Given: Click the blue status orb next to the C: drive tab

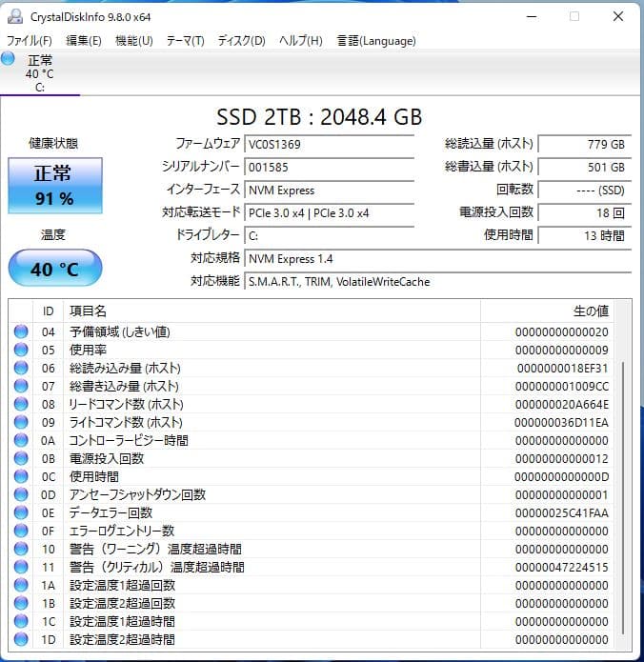Looking at the screenshot, I should click(8, 58).
